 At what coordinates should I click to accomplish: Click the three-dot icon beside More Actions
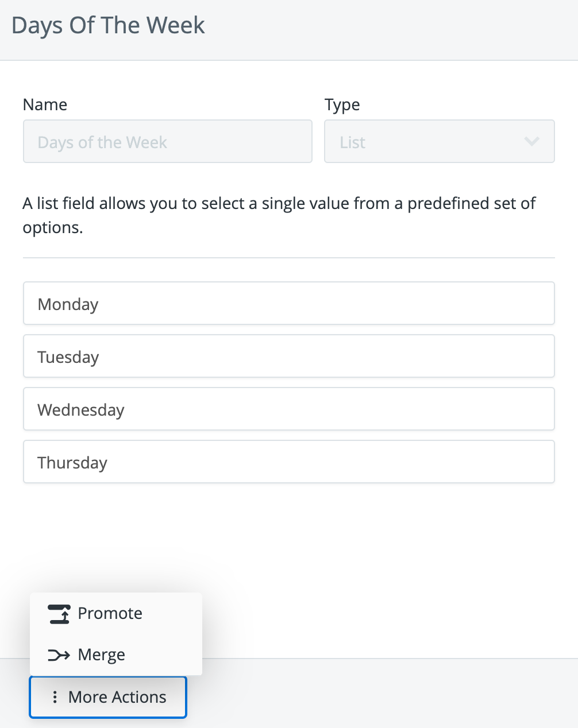[55, 697]
